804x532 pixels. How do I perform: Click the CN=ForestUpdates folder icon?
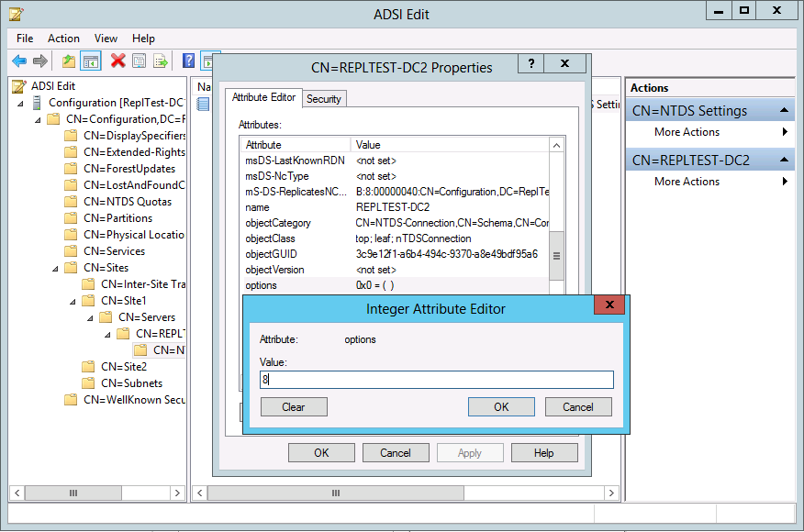tap(71, 169)
